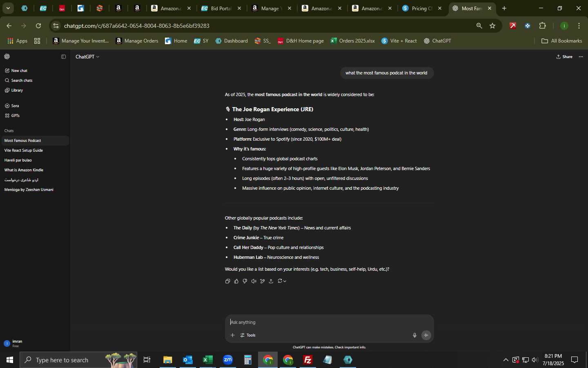Open the regenerate response dropdown

282,281
